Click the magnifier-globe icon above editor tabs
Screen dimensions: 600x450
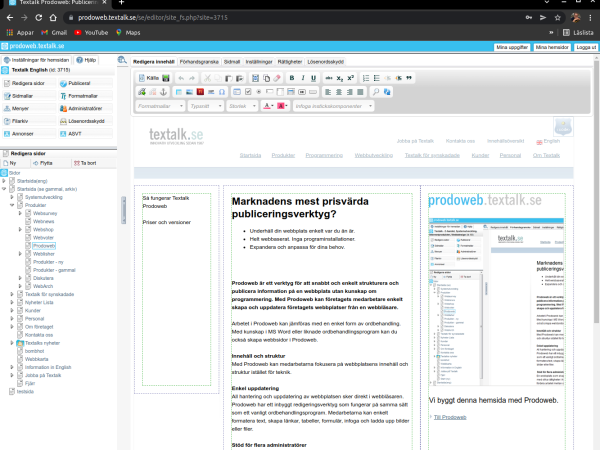point(122,60)
